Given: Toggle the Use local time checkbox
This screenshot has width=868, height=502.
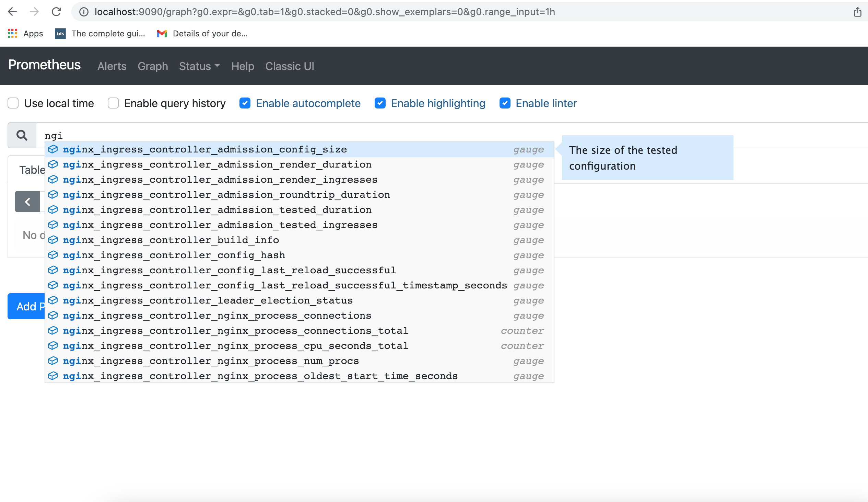Looking at the screenshot, I should click(x=13, y=103).
